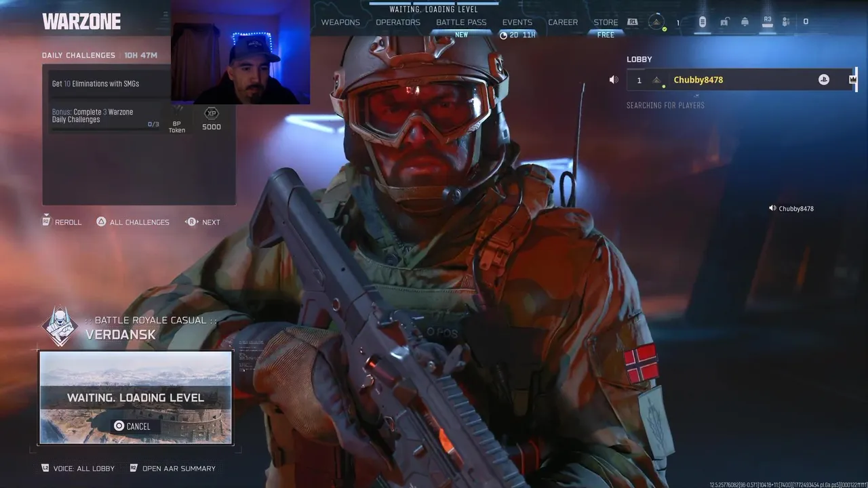The height and width of the screenshot is (488, 868).
Task: Open the Store tab
Action: tap(606, 22)
